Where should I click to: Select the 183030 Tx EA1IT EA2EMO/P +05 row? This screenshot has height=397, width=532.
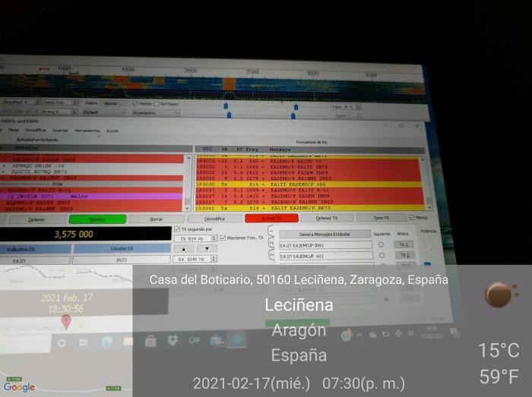tap(309, 184)
